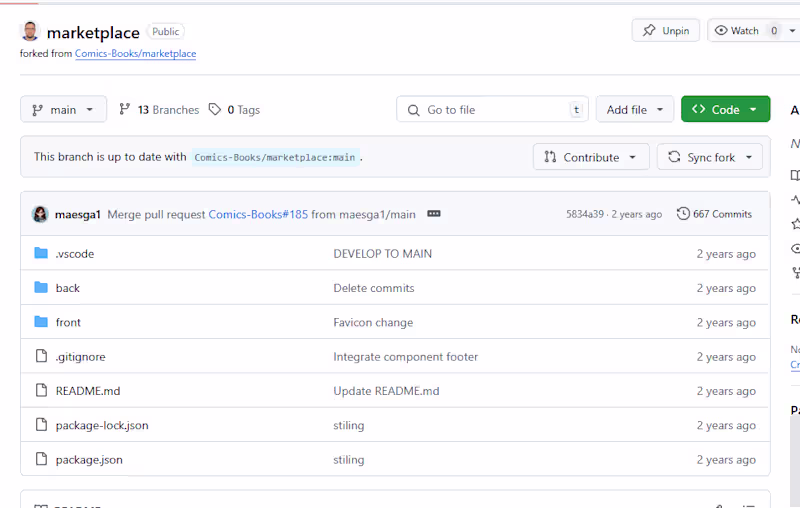Click the sync arrows icon in Sync fork

pyautogui.click(x=674, y=157)
